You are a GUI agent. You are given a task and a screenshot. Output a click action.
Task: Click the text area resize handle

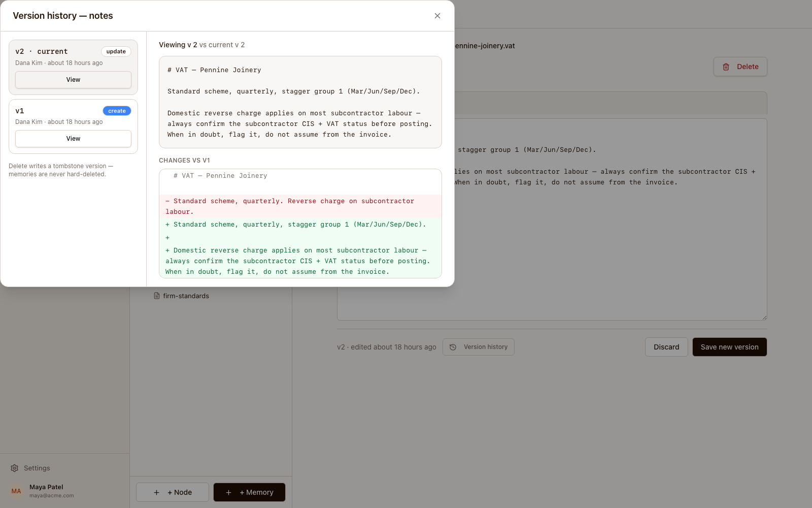coord(764,317)
